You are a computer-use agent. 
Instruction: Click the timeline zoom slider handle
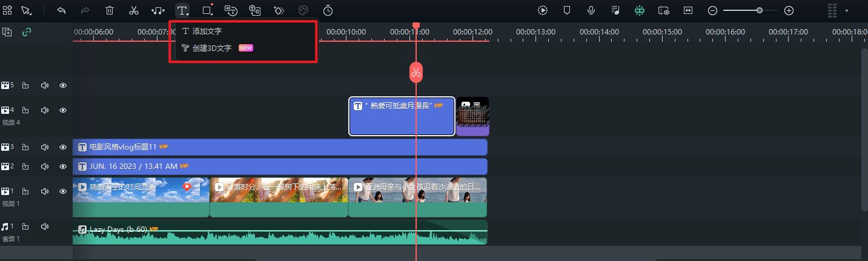pos(760,10)
